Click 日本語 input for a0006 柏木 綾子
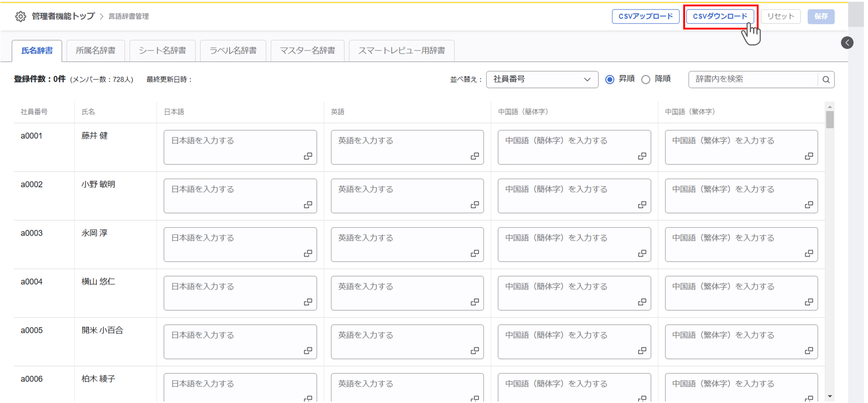The image size is (868, 403). tap(240, 388)
